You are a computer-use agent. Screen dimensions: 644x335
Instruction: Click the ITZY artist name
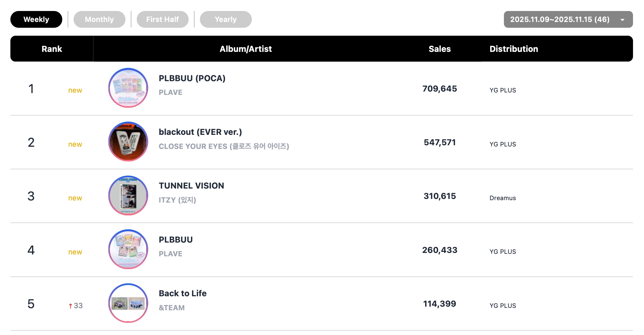pyautogui.click(x=177, y=200)
